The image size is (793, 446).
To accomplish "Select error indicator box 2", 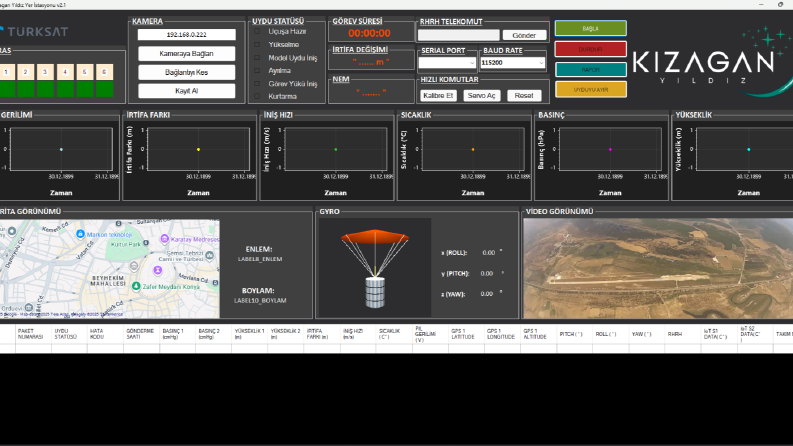I will point(25,80).
